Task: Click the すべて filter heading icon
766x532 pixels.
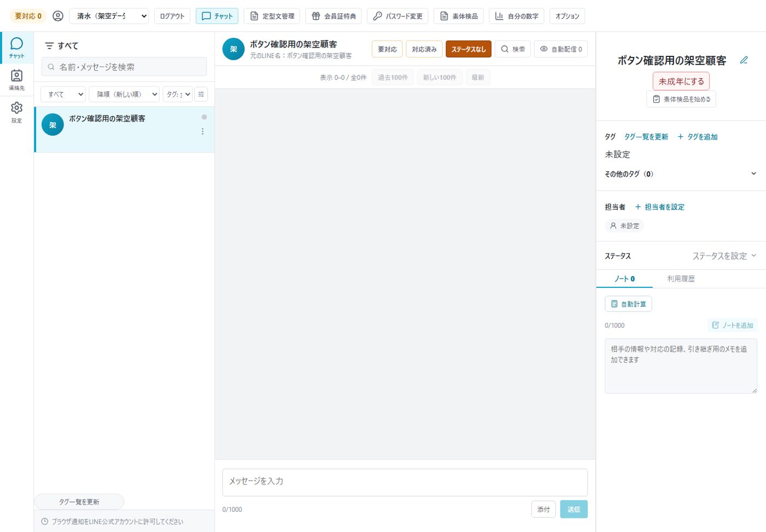Action: pos(49,46)
